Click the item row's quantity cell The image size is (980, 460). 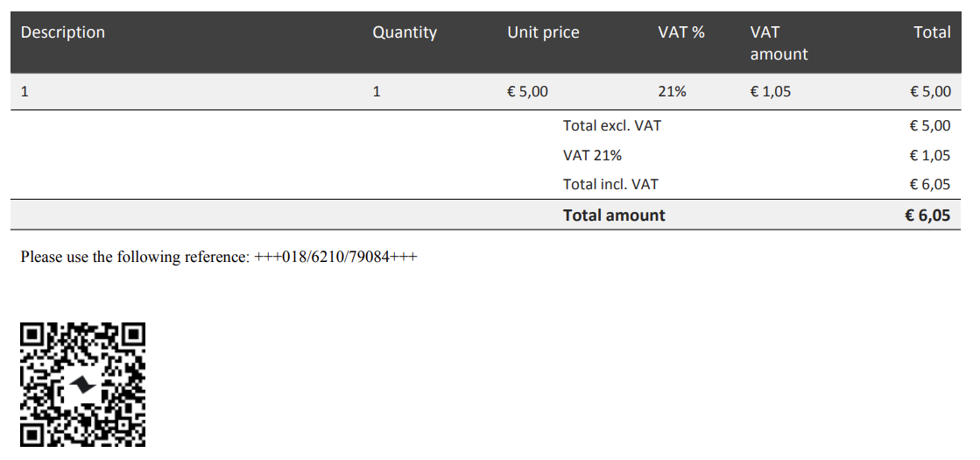pyautogui.click(x=377, y=91)
